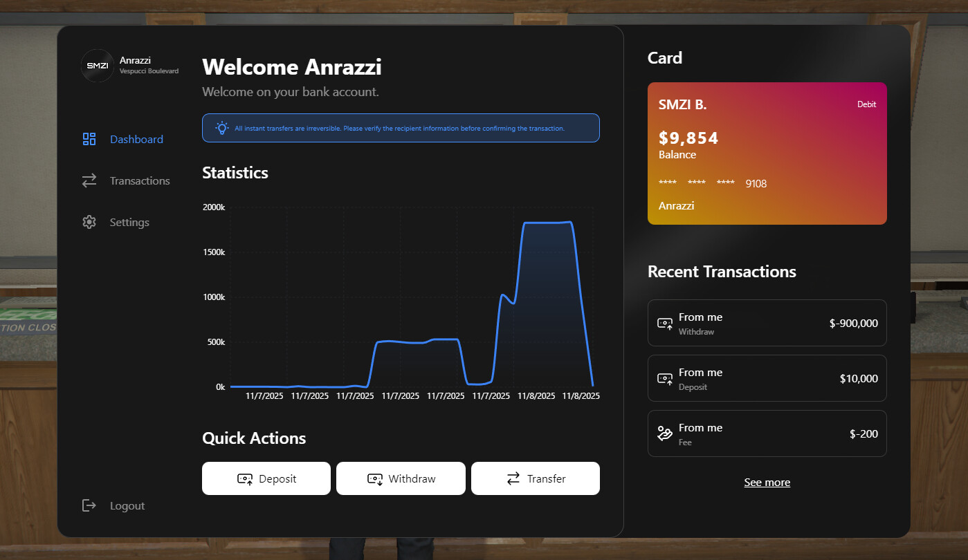Open the Deposit quick action
Image resolution: width=968 pixels, height=560 pixels.
pyautogui.click(x=266, y=478)
